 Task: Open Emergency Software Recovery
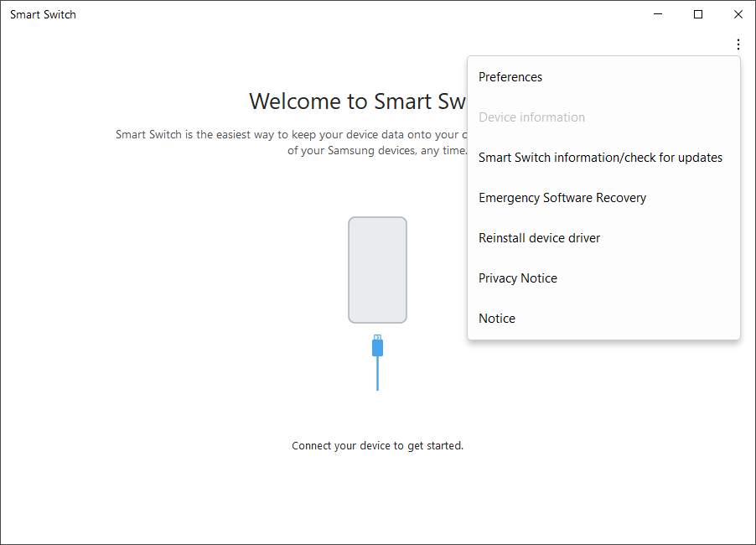562,198
